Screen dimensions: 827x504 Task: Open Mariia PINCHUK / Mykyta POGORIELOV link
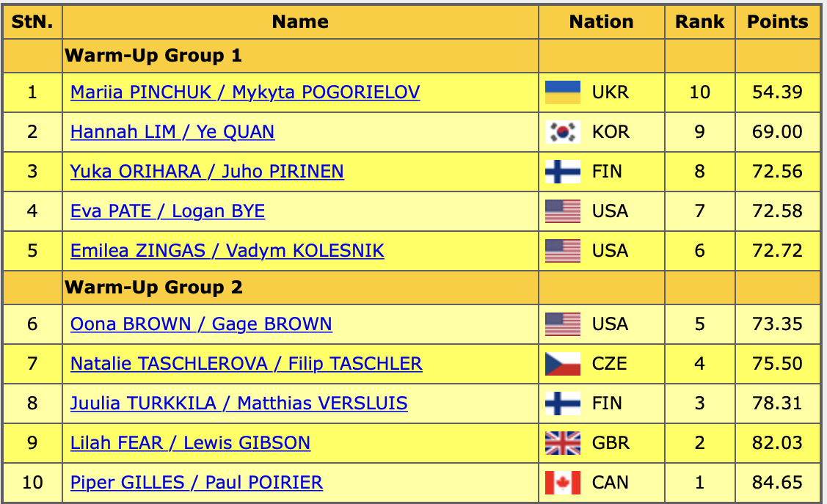tap(245, 92)
